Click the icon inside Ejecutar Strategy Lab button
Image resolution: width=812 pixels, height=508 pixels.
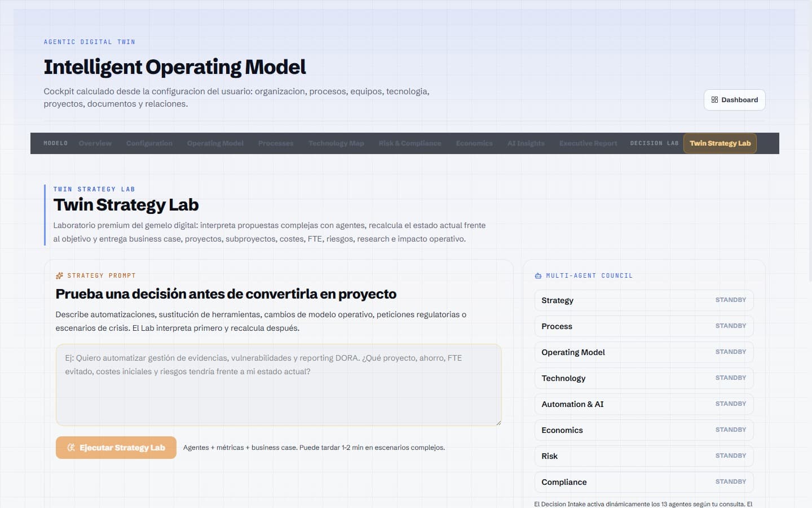71,448
